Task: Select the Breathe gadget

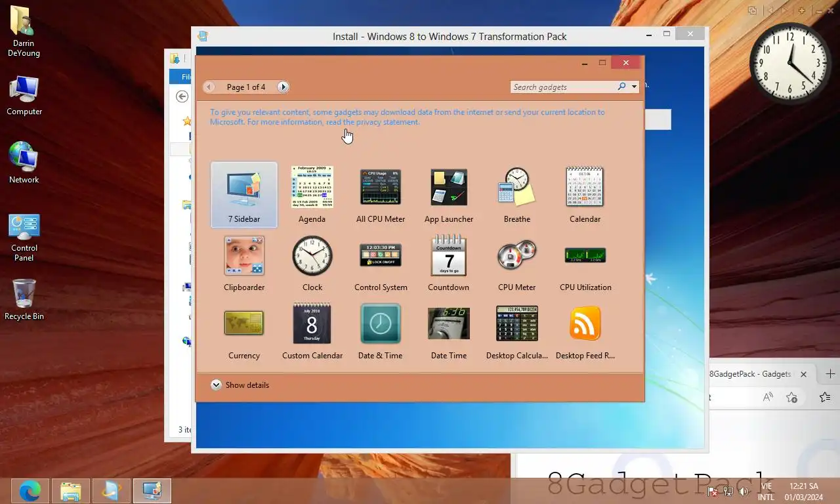Action: coord(517,195)
